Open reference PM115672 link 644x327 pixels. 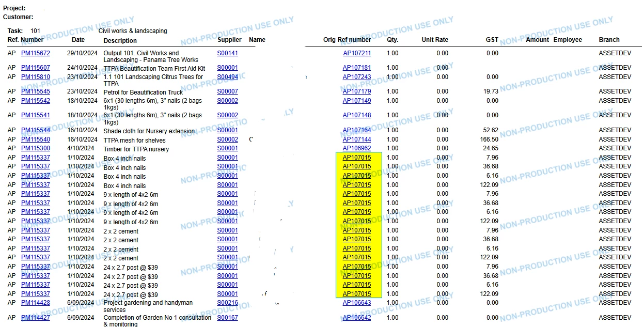tap(36, 53)
